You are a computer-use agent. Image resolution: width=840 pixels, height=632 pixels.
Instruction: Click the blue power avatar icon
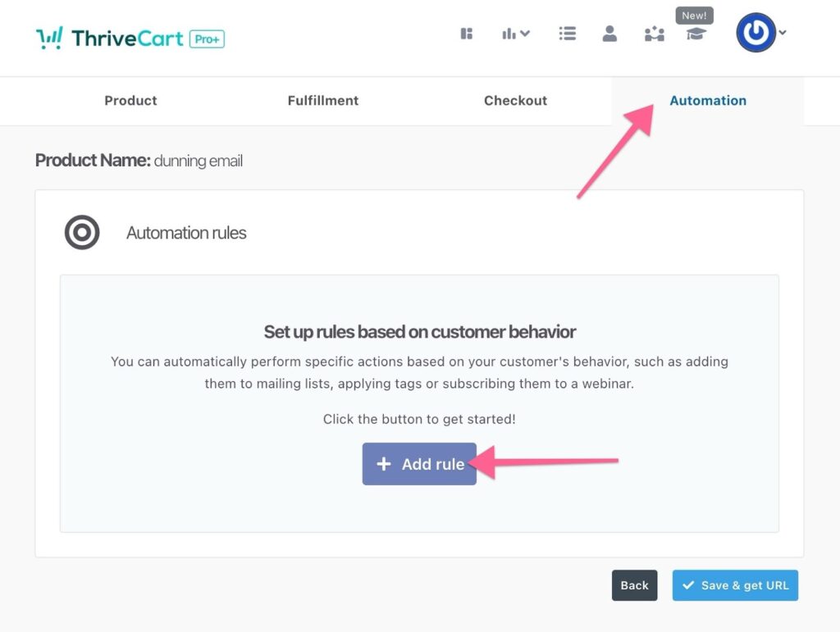pyautogui.click(x=756, y=33)
